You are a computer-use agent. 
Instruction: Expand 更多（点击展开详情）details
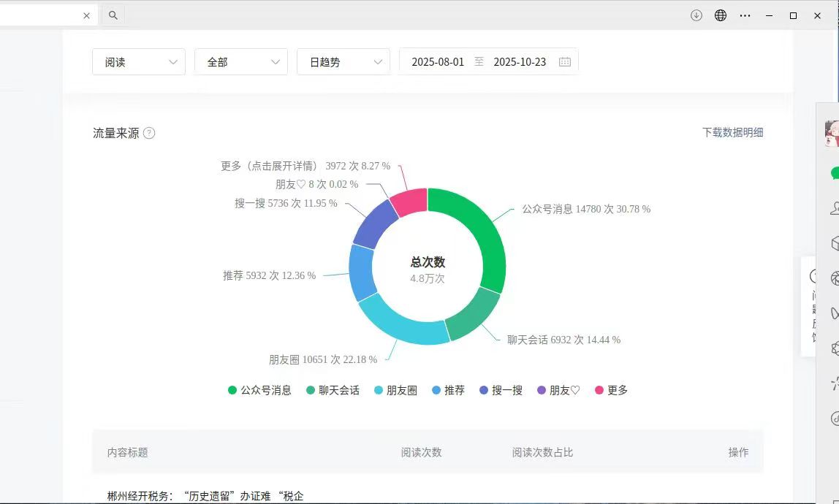click(x=268, y=166)
